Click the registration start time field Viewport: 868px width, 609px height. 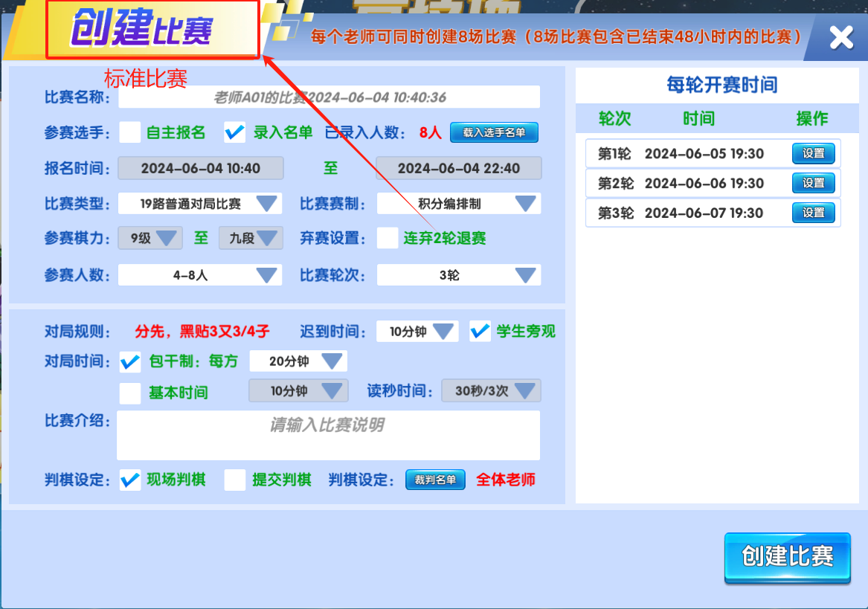pos(200,168)
